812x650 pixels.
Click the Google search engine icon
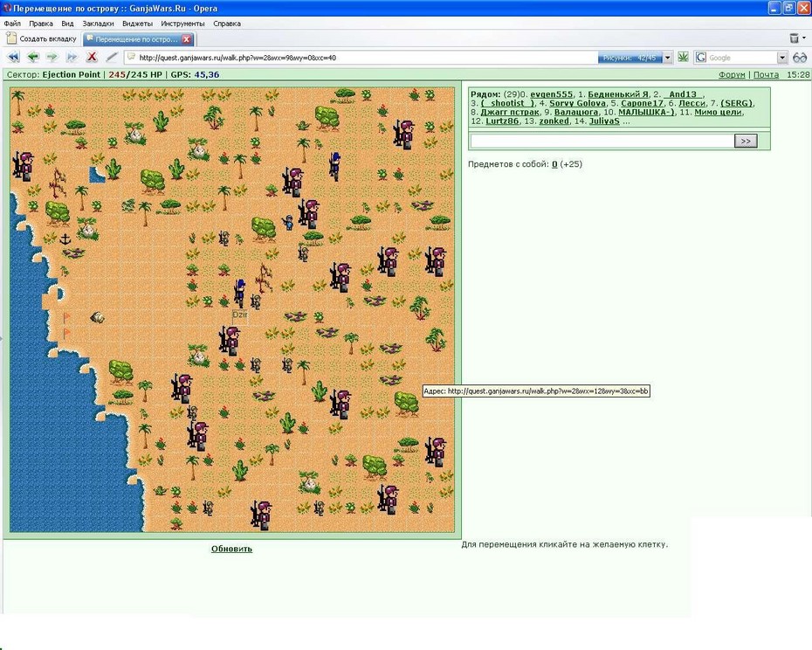click(700, 58)
